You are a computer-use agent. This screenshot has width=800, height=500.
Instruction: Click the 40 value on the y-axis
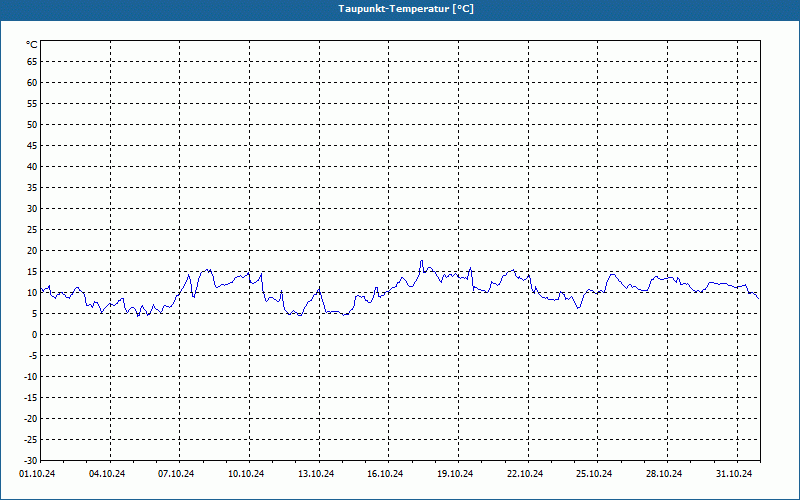[x=32, y=167]
